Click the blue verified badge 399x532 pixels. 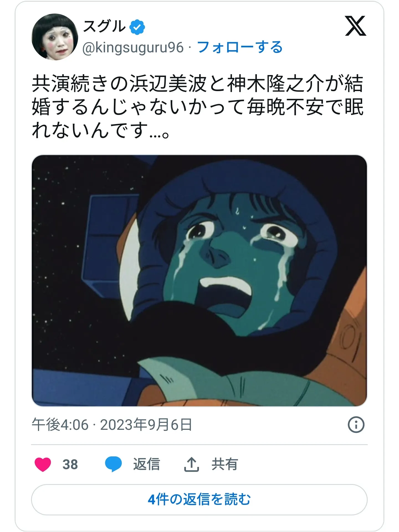(x=138, y=27)
